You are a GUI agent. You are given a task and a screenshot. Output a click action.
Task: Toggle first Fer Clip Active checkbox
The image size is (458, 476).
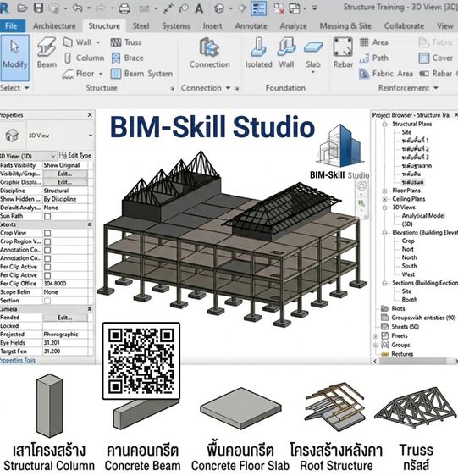point(47,267)
